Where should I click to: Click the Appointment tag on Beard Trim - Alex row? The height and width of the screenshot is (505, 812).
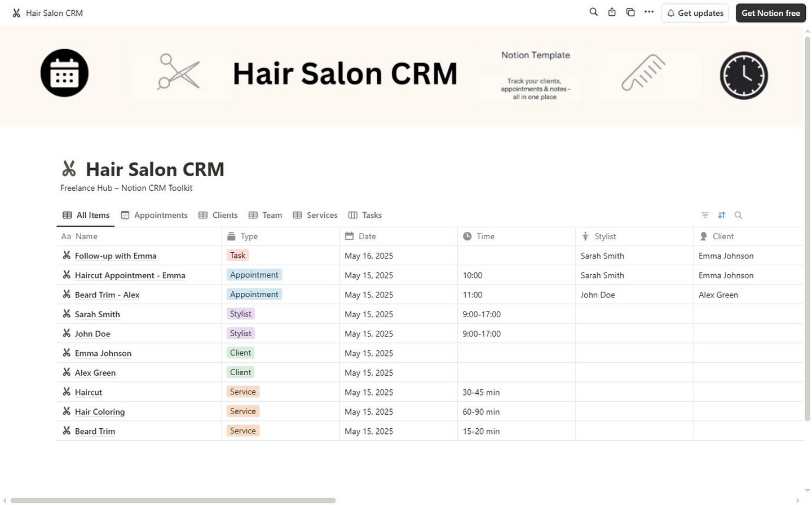pyautogui.click(x=254, y=295)
